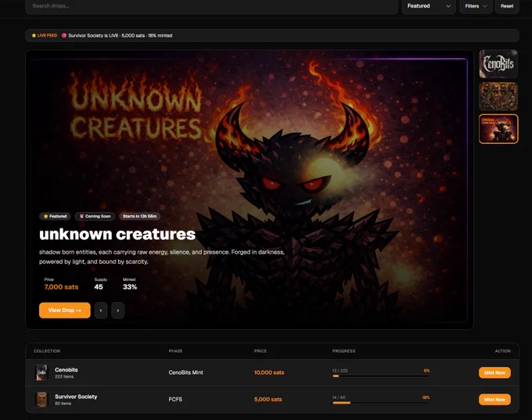Select the unknown creatures carousel thumbnail
532x420 pixels.
[498, 129]
